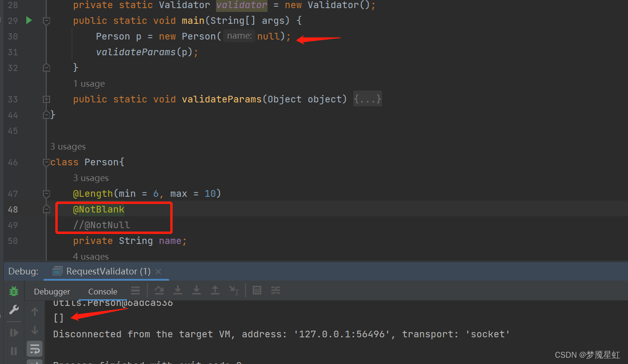Click the Force Step Into icon
The height and width of the screenshot is (364, 628).
click(x=196, y=290)
